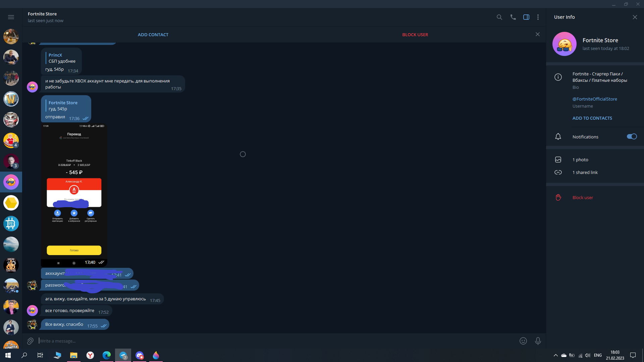
Task: Click the voice message microphone icon
Action: (x=538, y=341)
